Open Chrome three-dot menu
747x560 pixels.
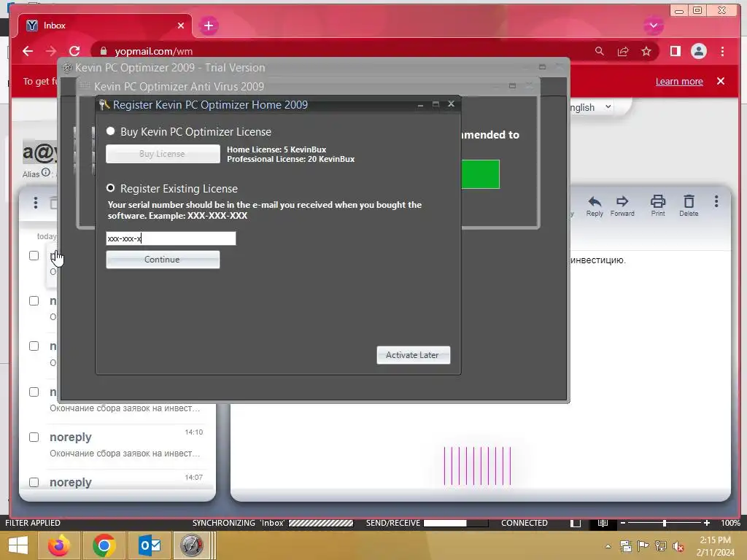(x=722, y=51)
